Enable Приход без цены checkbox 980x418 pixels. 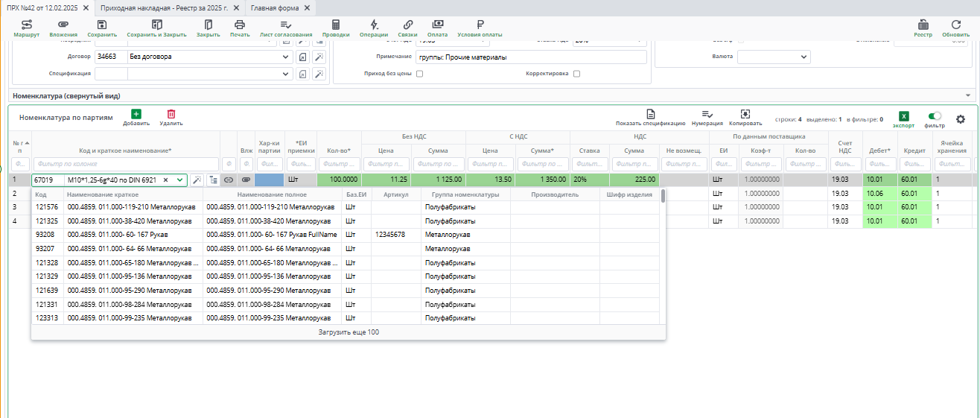419,74
